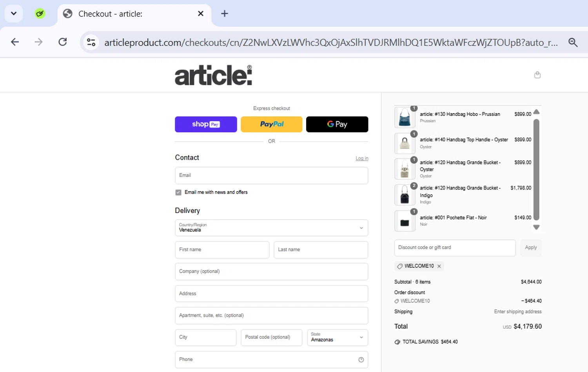The height and width of the screenshot is (372, 588).
Task: Go forward in browser history
Action: [38, 42]
